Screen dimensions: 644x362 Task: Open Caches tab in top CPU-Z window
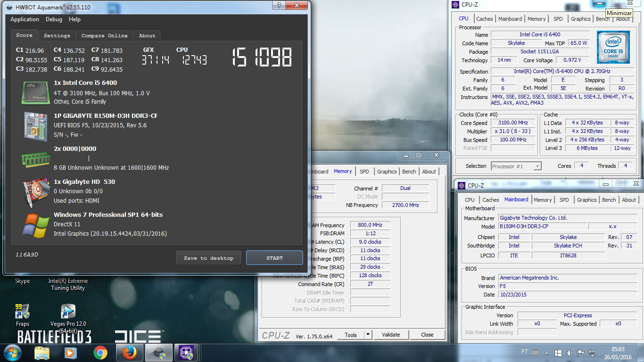pyautogui.click(x=484, y=19)
